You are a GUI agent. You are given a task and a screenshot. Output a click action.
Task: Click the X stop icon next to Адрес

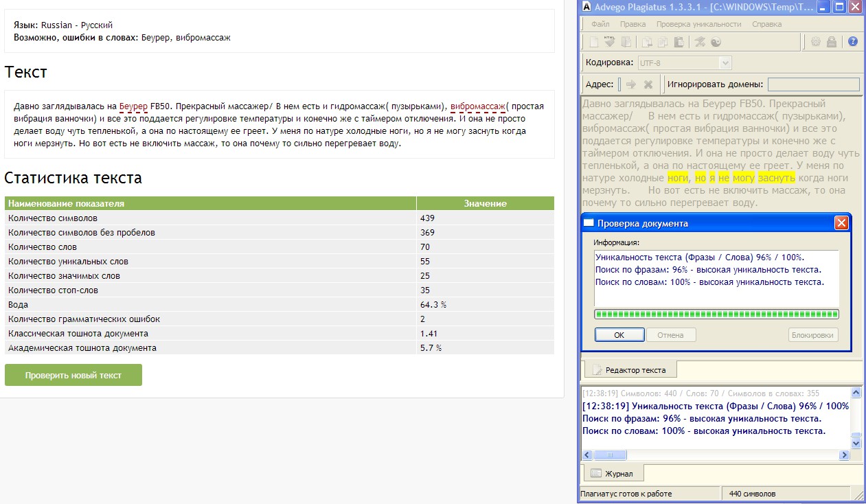648,84
